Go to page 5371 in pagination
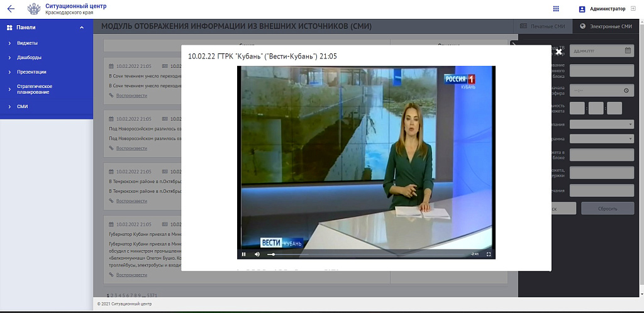The height and width of the screenshot is (313, 644). [x=152, y=295]
